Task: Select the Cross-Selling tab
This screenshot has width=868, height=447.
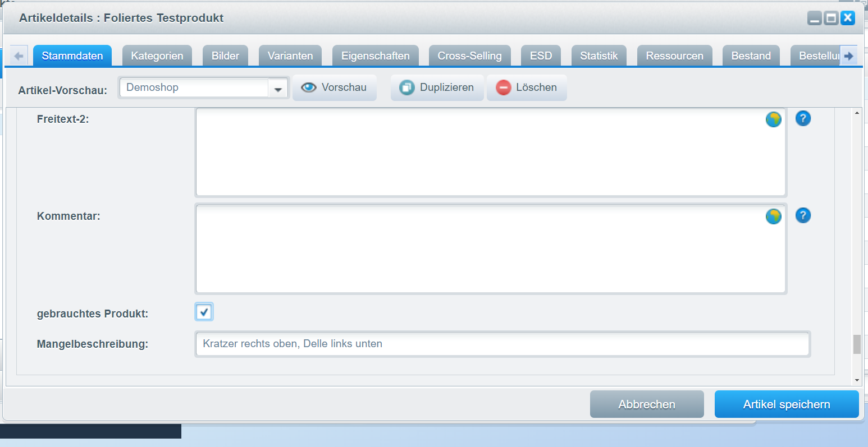Action: pyautogui.click(x=470, y=56)
